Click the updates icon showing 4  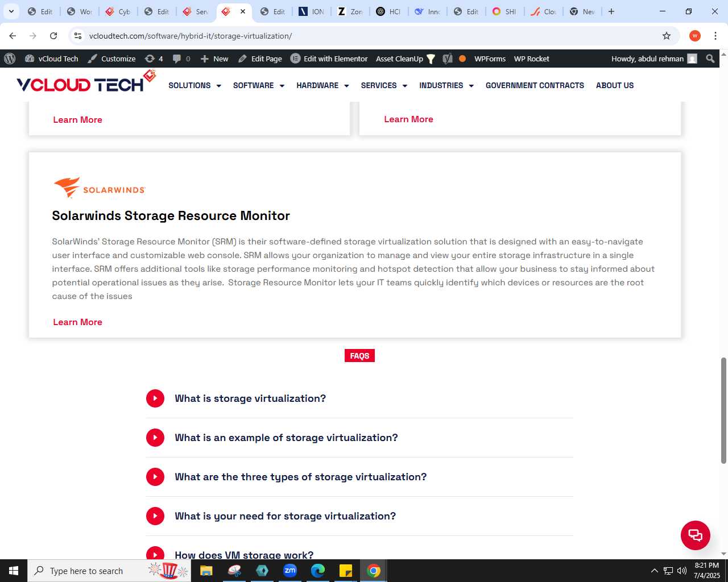pos(154,59)
